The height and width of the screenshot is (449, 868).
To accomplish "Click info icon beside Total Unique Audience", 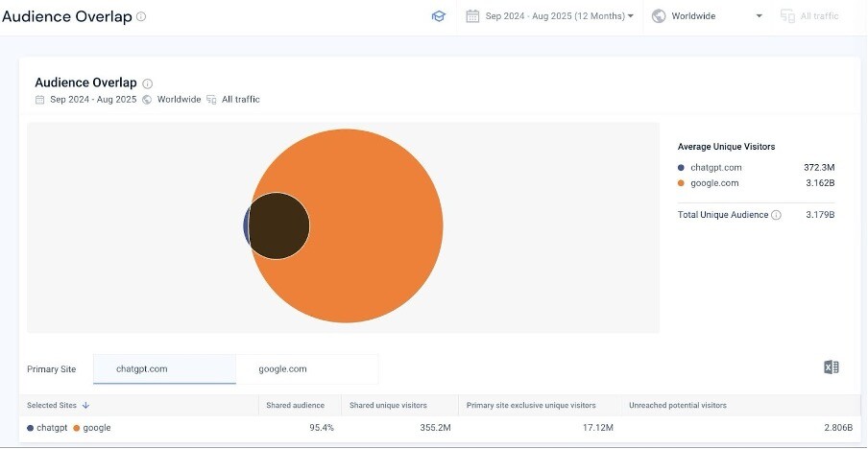I will pyautogui.click(x=776, y=215).
